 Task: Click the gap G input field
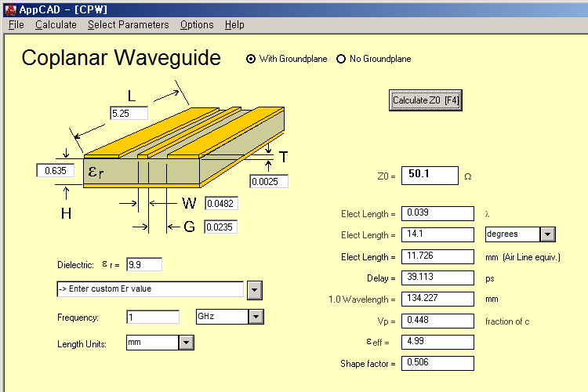(220, 227)
